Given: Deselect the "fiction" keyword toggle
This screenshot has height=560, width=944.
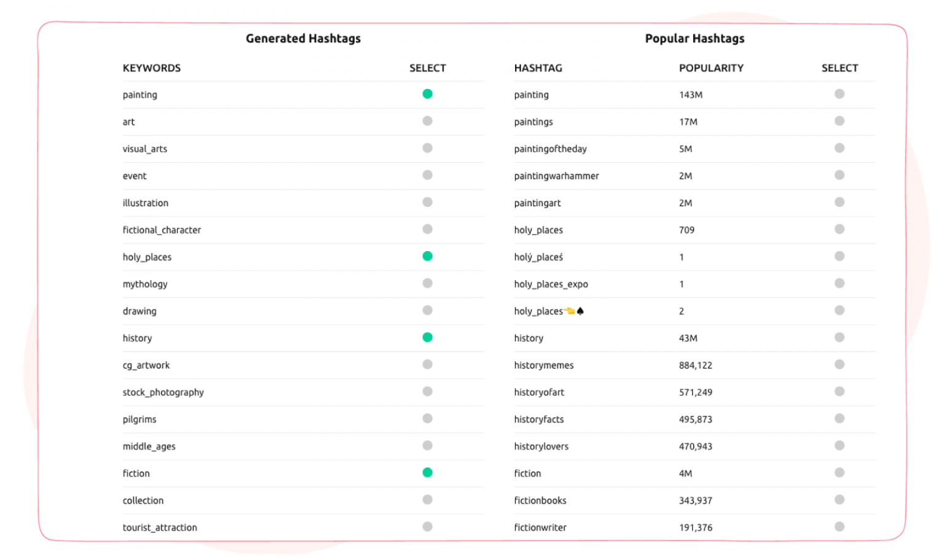Looking at the screenshot, I should click(428, 472).
